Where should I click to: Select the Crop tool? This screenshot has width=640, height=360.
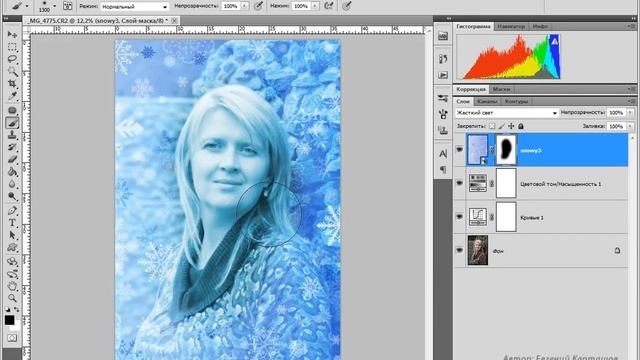[12, 84]
